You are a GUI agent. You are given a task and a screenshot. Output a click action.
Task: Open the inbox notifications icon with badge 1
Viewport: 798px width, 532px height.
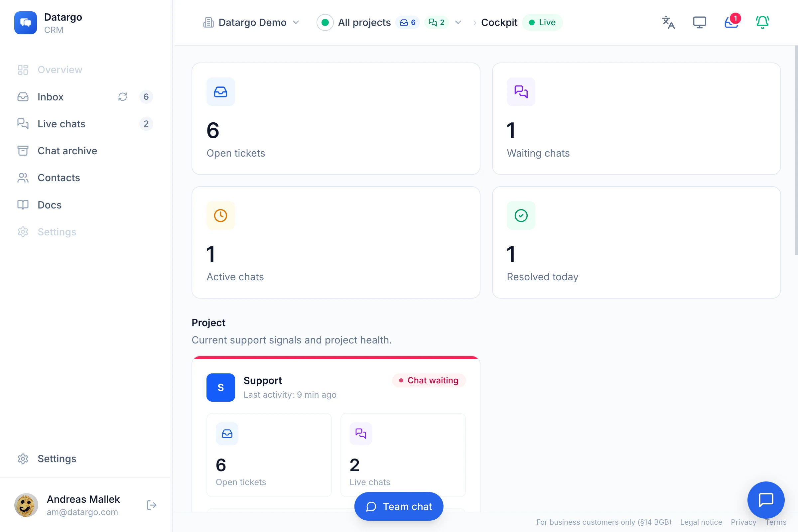tap(731, 22)
